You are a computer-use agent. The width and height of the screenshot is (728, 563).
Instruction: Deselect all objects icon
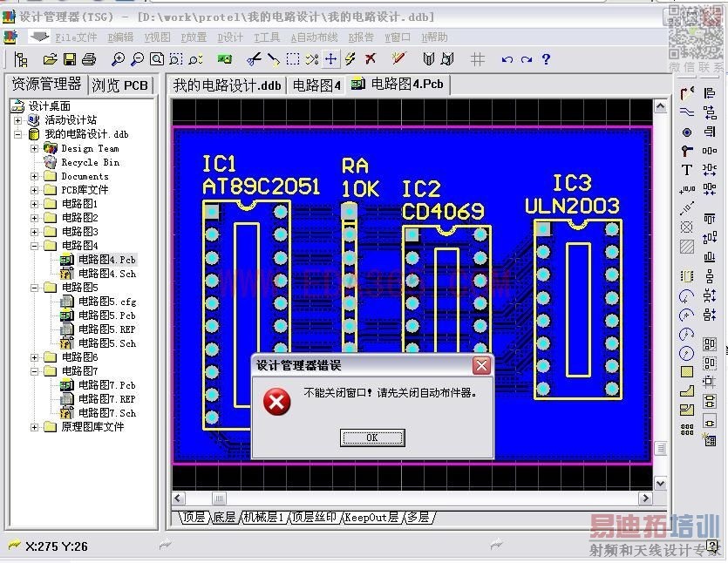point(312,59)
